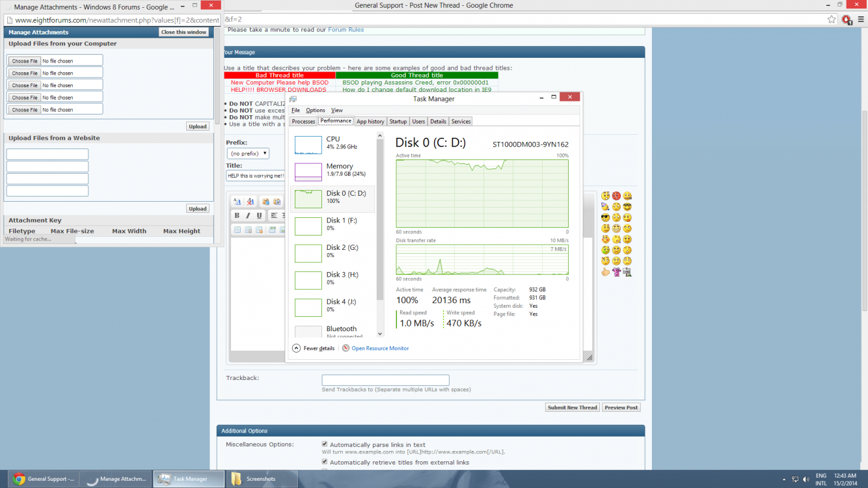The image size is (868, 488).
Task: Select Disk 1 (F:) in Task Manager
Action: pos(333,224)
